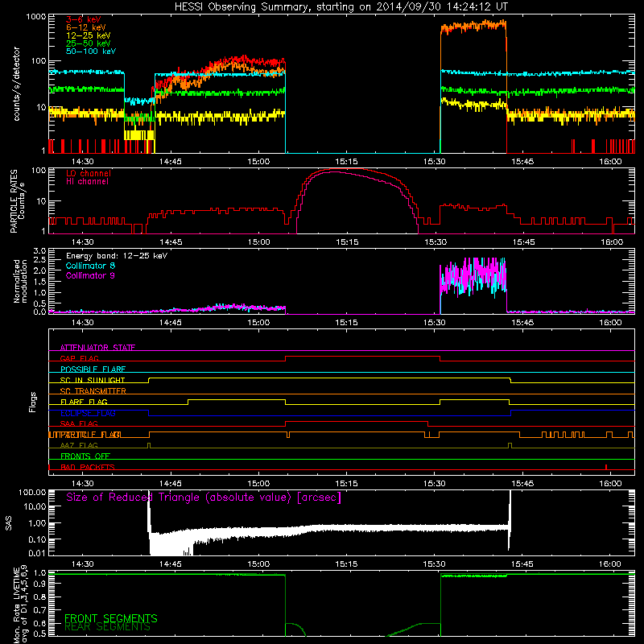Click the 2.5 tick on the modulation axis
This screenshot has width=644, height=644.
point(39,260)
